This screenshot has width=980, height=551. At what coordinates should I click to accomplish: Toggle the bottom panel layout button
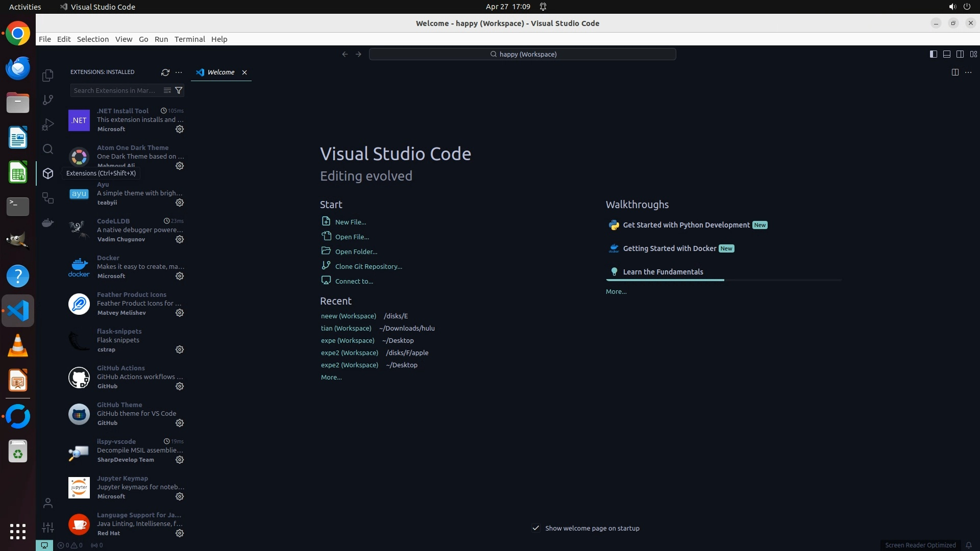(x=946, y=54)
